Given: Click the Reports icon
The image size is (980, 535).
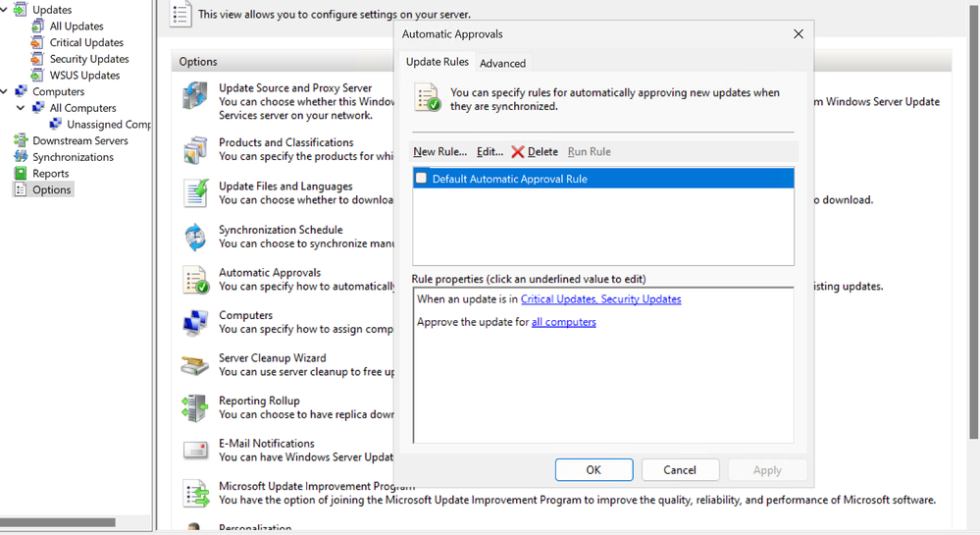Looking at the screenshot, I should (x=21, y=173).
